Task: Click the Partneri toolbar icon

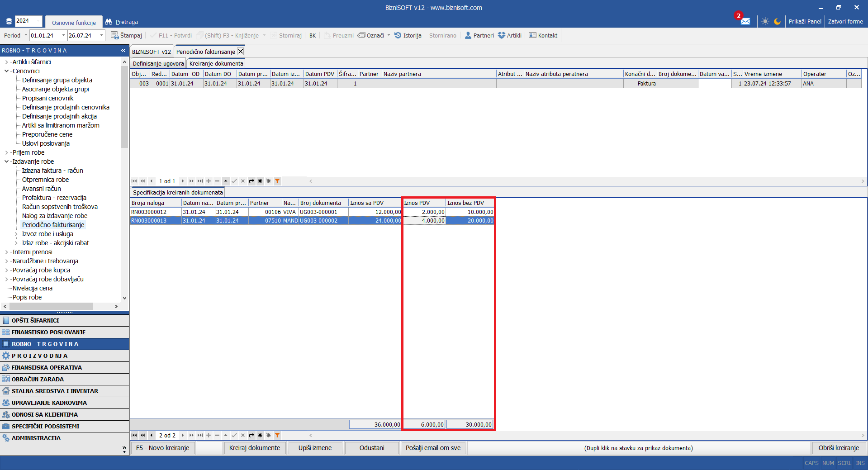Action: pos(468,35)
